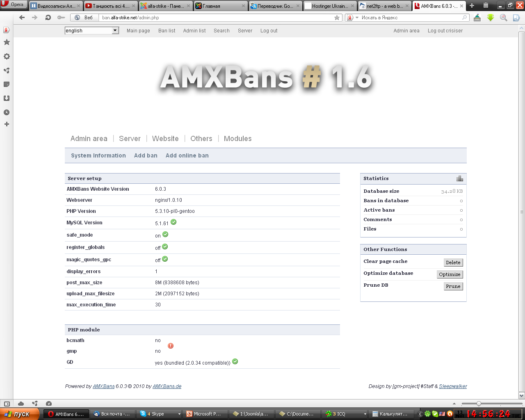Click green check next to MySQL Version
The height and width of the screenshot is (420, 525).
(173, 222)
